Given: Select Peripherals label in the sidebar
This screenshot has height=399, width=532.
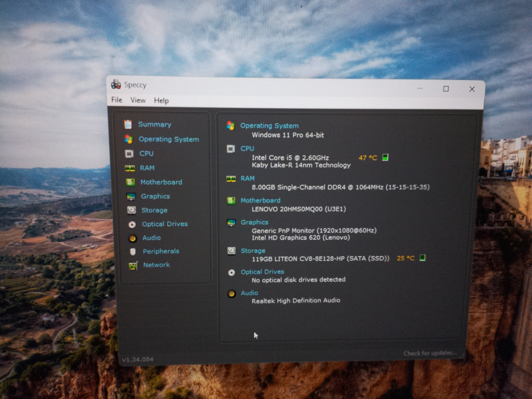Looking at the screenshot, I should tap(161, 251).
